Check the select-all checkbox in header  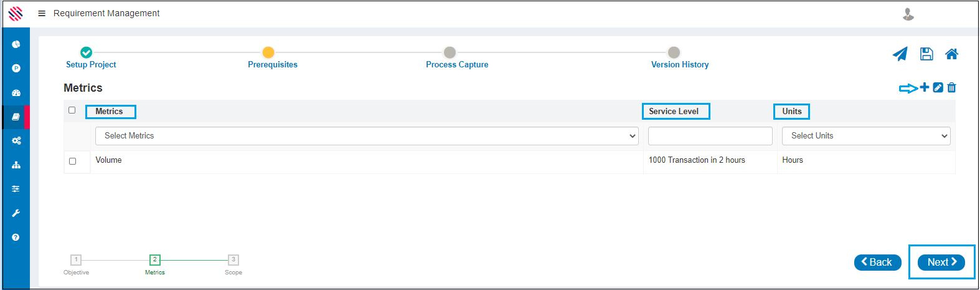(72, 110)
